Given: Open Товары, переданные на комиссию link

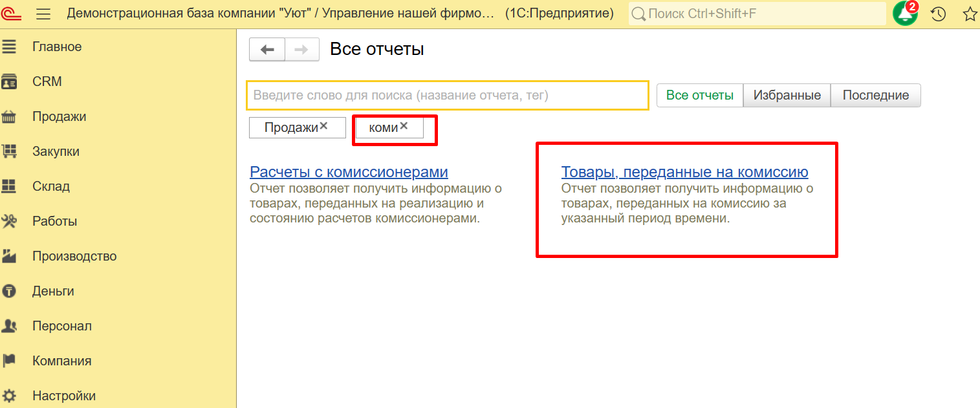Looking at the screenshot, I should [x=684, y=172].
